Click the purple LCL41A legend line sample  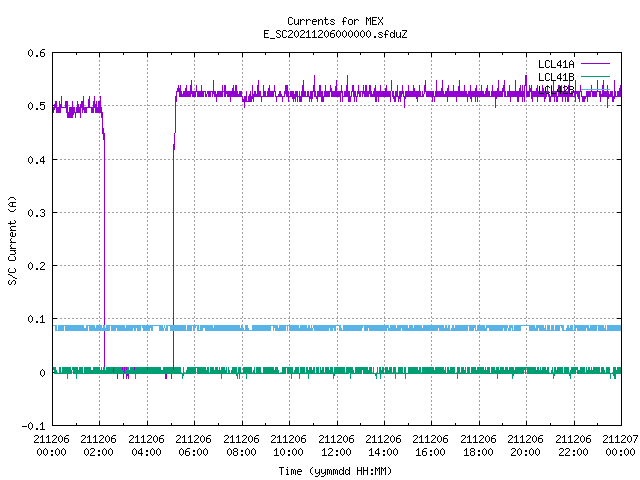595,64
